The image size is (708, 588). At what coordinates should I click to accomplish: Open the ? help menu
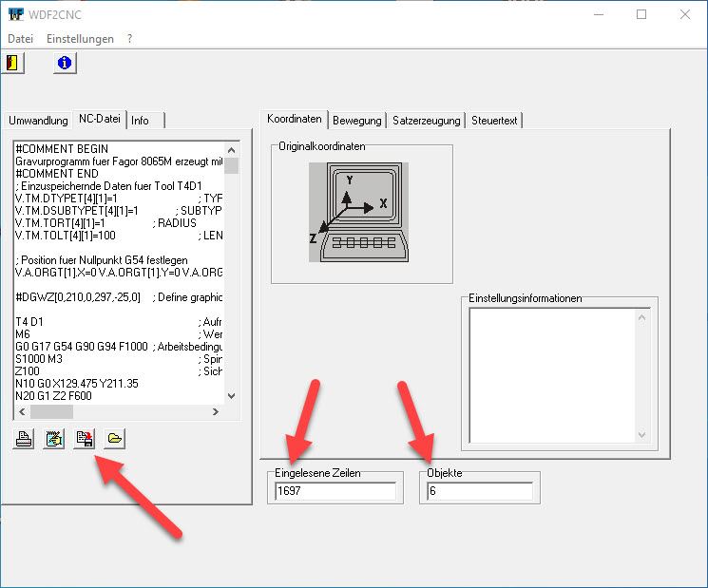(x=129, y=39)
